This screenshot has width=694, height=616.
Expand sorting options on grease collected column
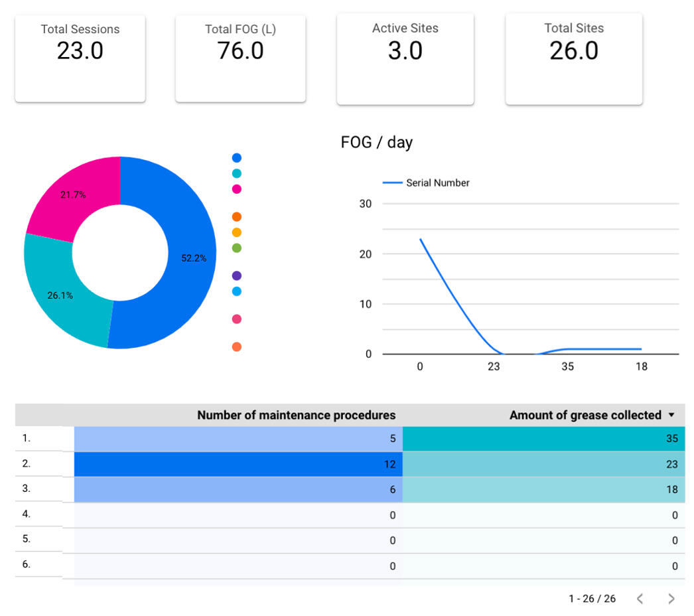[671, 414]
